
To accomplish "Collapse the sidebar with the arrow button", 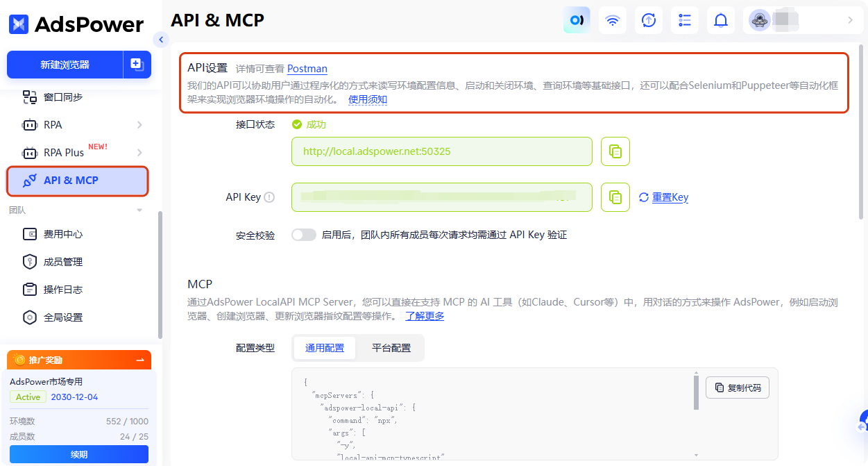I will point(161,40).
